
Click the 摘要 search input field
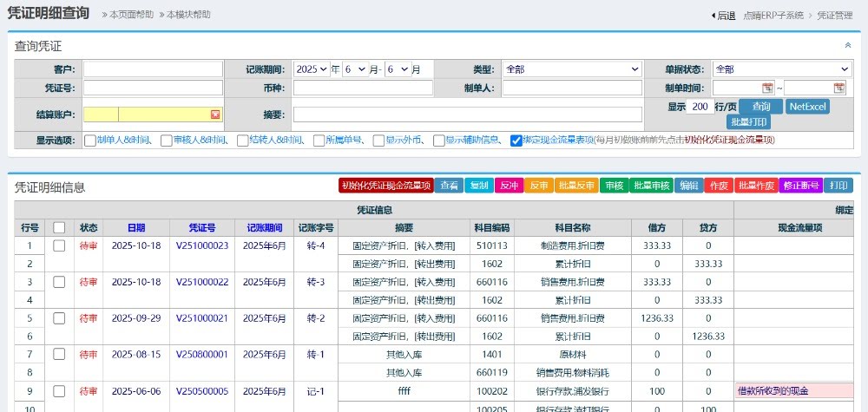pyautogui.click(x=475, y=114)
